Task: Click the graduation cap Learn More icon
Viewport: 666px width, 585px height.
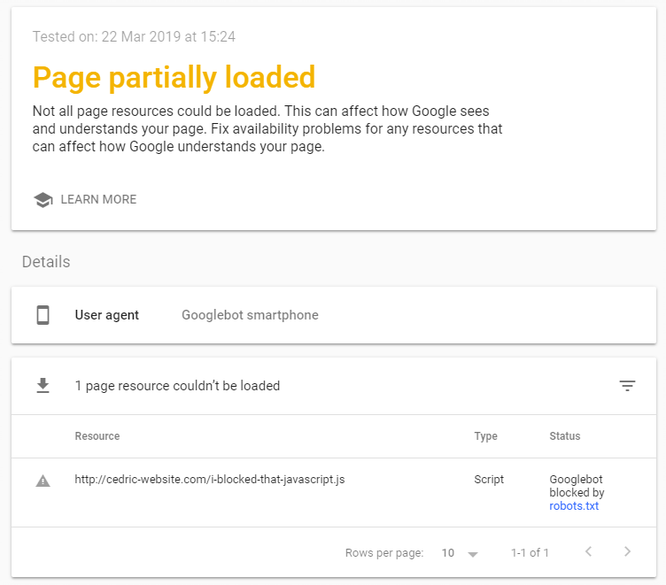Action: click(x=43, y=200)
